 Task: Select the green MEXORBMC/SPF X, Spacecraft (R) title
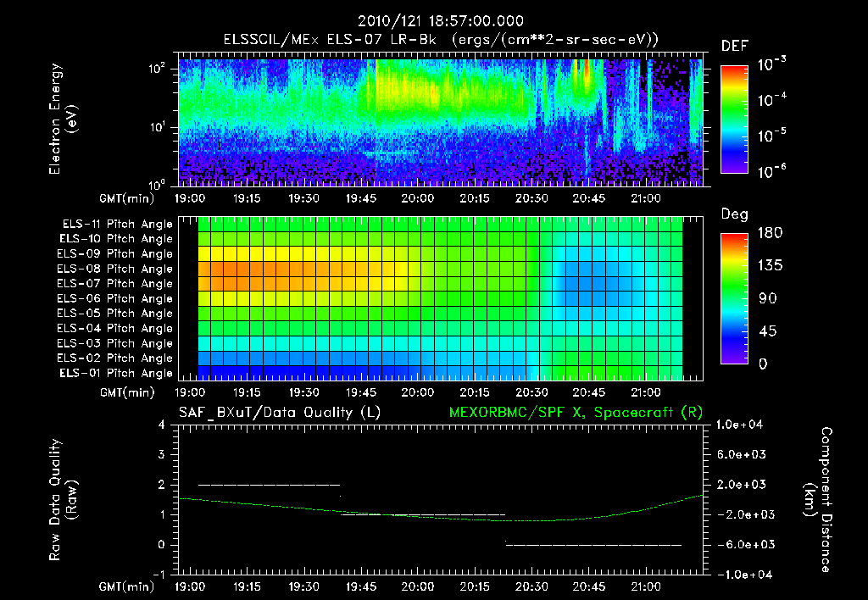(x=576, y=413)
